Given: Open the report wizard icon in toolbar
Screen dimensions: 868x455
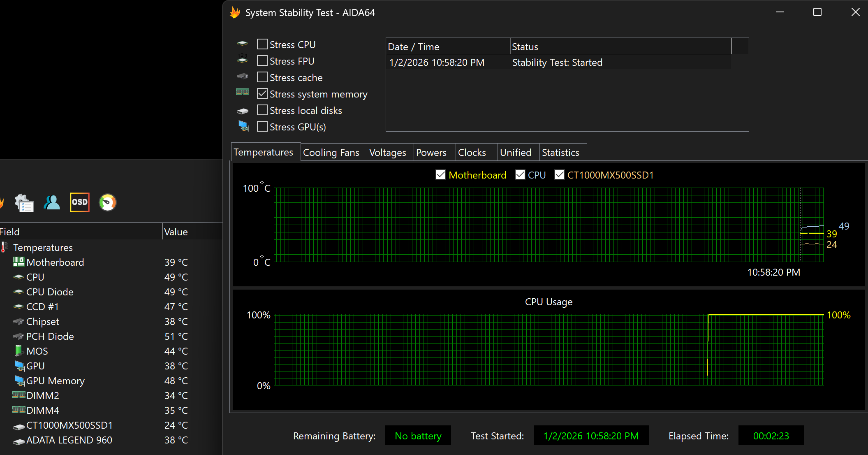Looking at the screenshot, I should tap(24, 202).
